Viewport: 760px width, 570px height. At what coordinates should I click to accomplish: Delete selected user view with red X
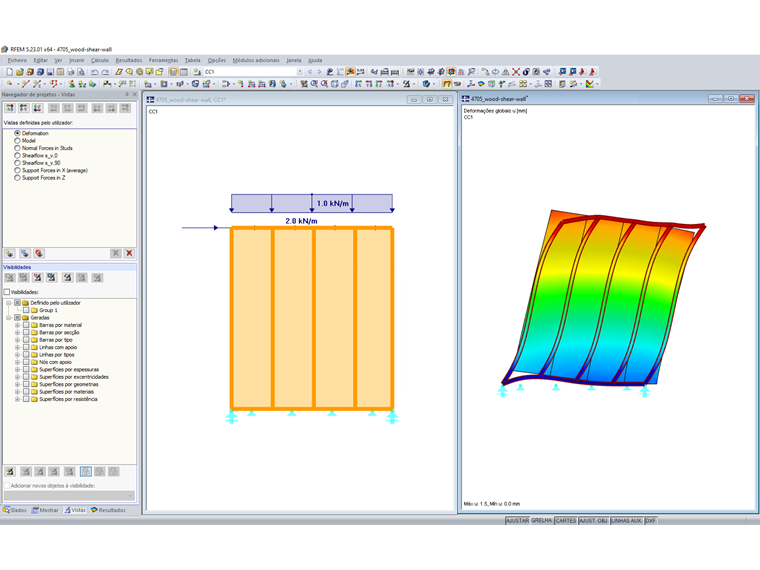(x=129, y=253)
